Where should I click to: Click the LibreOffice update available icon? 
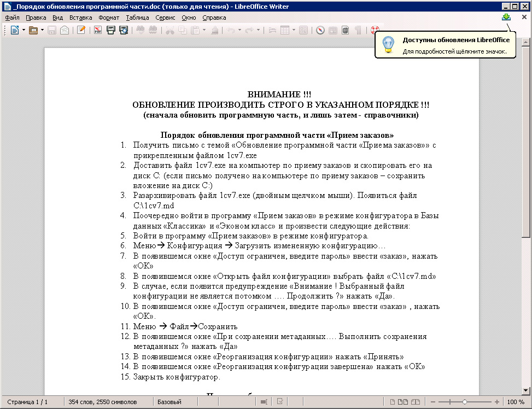coord(506,17)
